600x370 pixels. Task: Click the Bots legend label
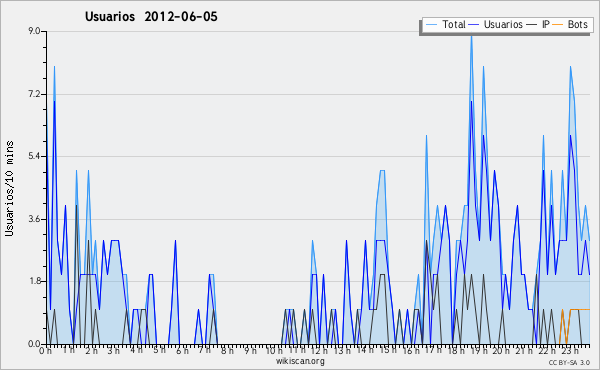[577, 24]
